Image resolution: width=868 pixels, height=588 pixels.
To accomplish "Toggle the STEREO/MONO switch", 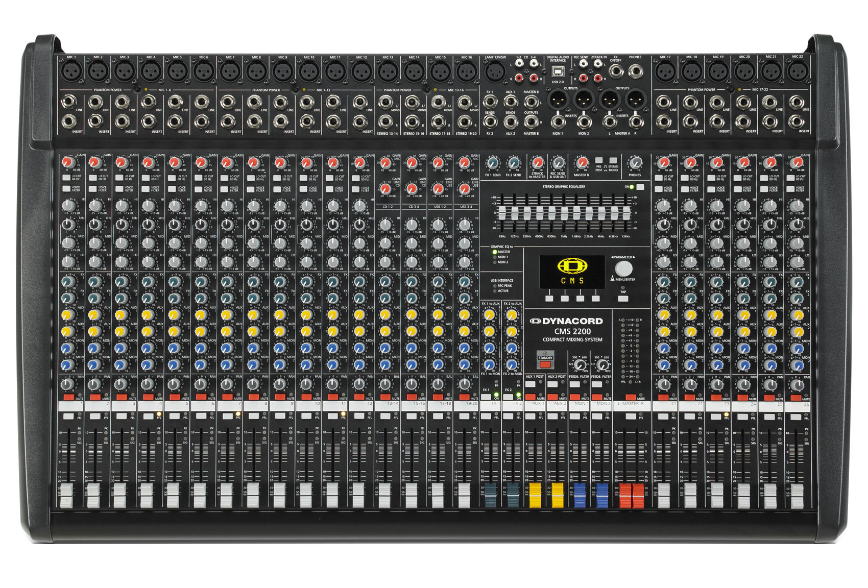I will (613, 160).
